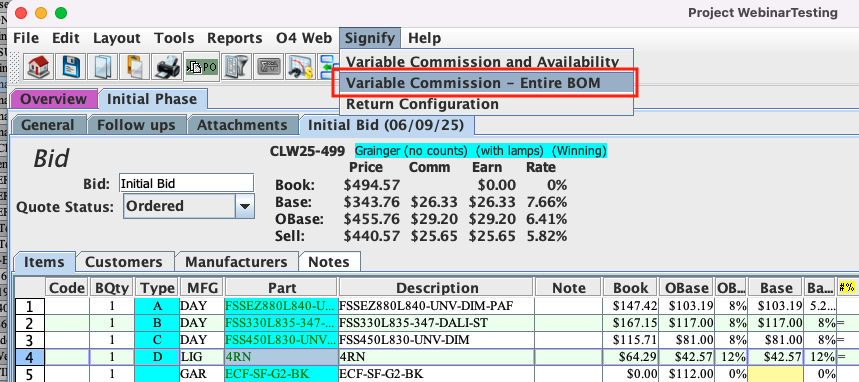This screenshot has width=859, height=382.
Task: Click the Type column header
Action: pos(157,288)
